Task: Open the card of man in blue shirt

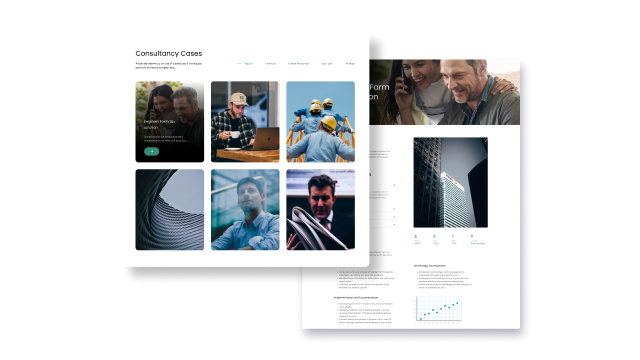Action: [x=245, y=209]
